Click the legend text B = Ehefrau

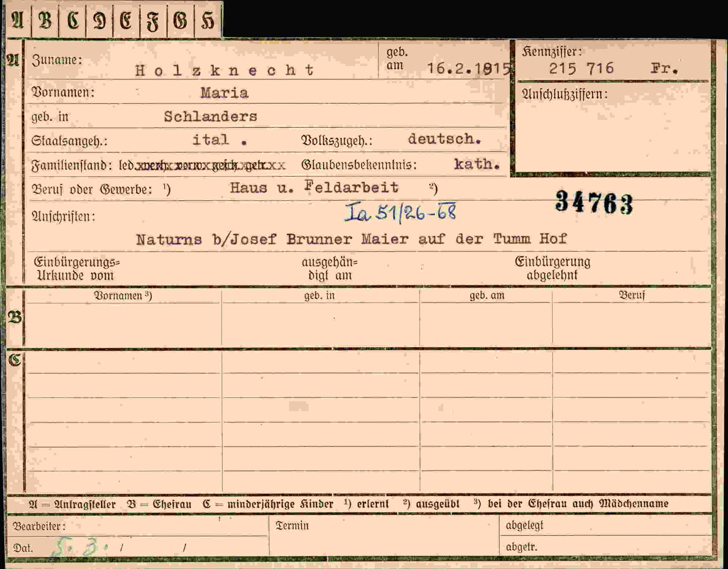point(159,504)
